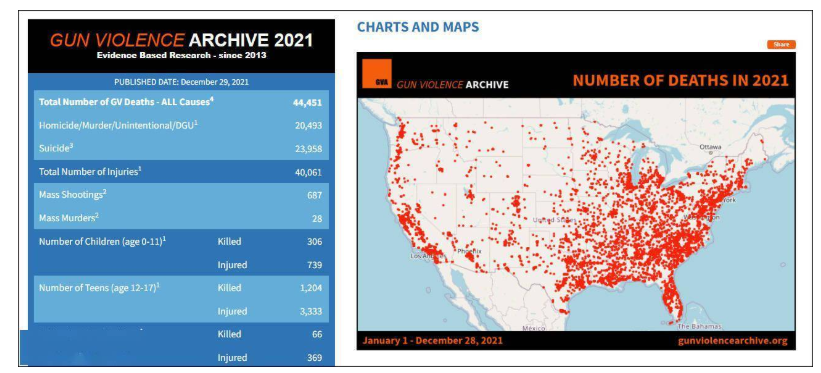Select the Total Number of GV Deaths row
821x373 pixels.
181,102
